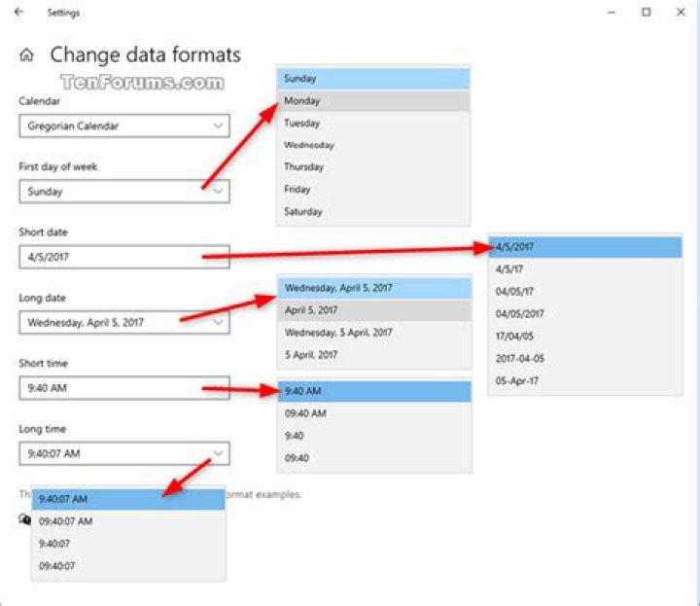Screen dimensions: 700x606
Task: Choose the 09:40 short time format
Action: point(374,458)
